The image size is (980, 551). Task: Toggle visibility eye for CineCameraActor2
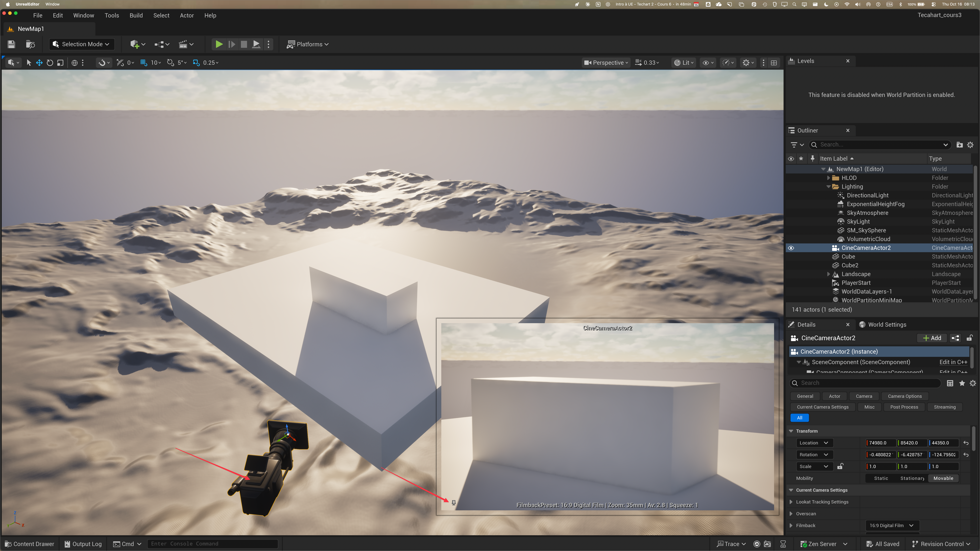[x=791, y=248]
